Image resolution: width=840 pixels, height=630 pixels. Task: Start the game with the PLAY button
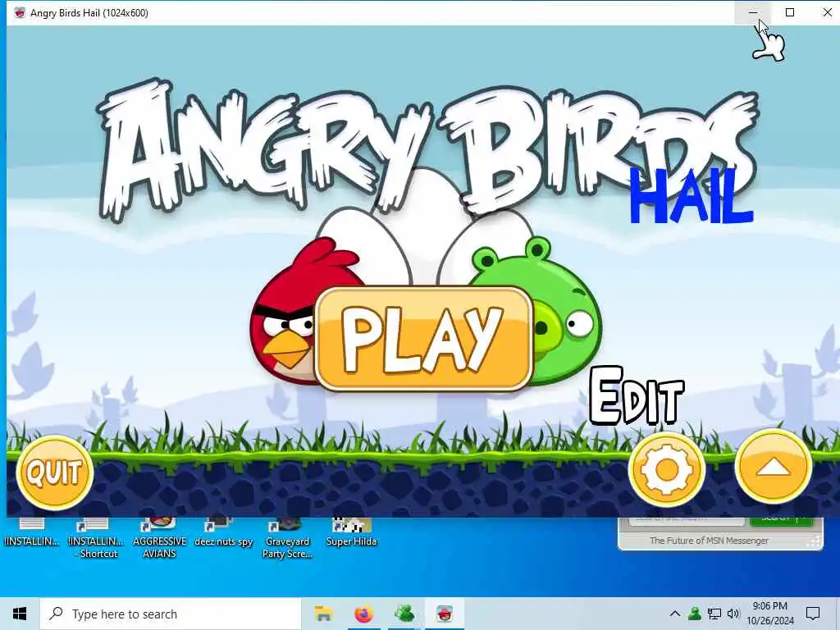coord(424,339)
